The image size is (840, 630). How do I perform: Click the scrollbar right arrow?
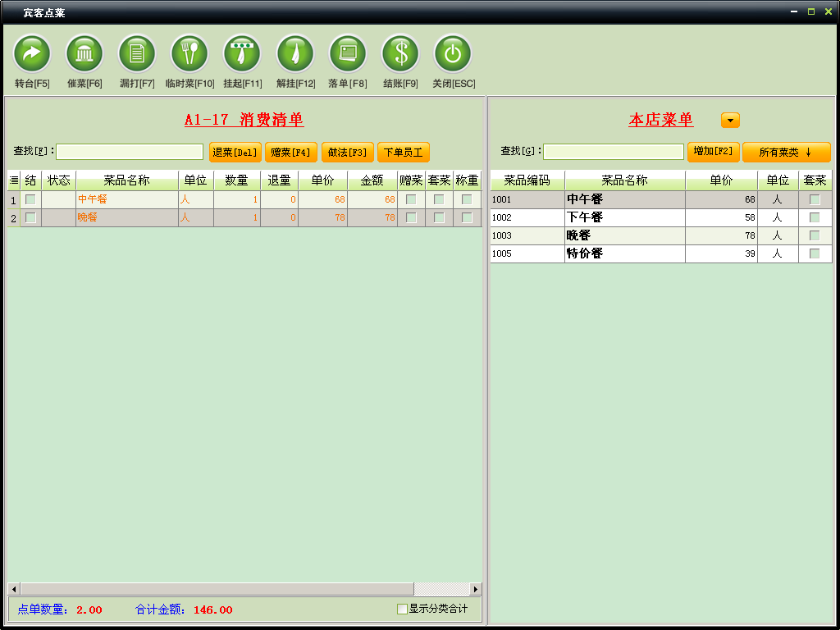coord(475,589)
